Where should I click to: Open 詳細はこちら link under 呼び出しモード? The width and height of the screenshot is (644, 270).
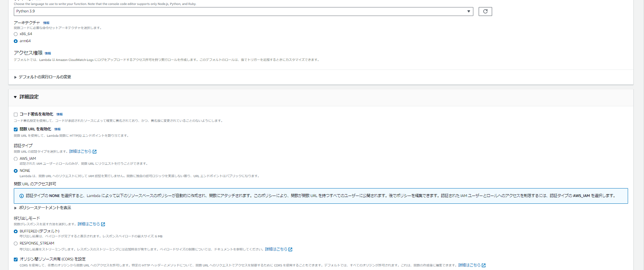[89, 224]
